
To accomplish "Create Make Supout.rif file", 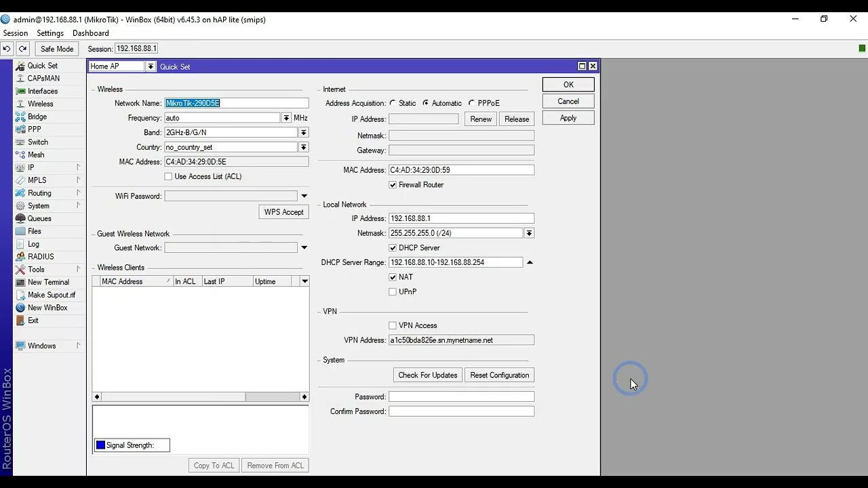I will 52,295.
